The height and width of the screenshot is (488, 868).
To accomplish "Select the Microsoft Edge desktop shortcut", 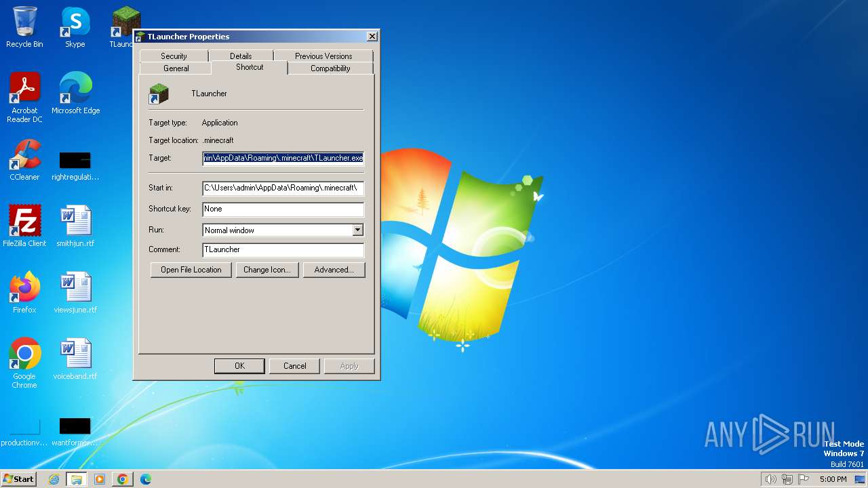I will click(75, 94).
